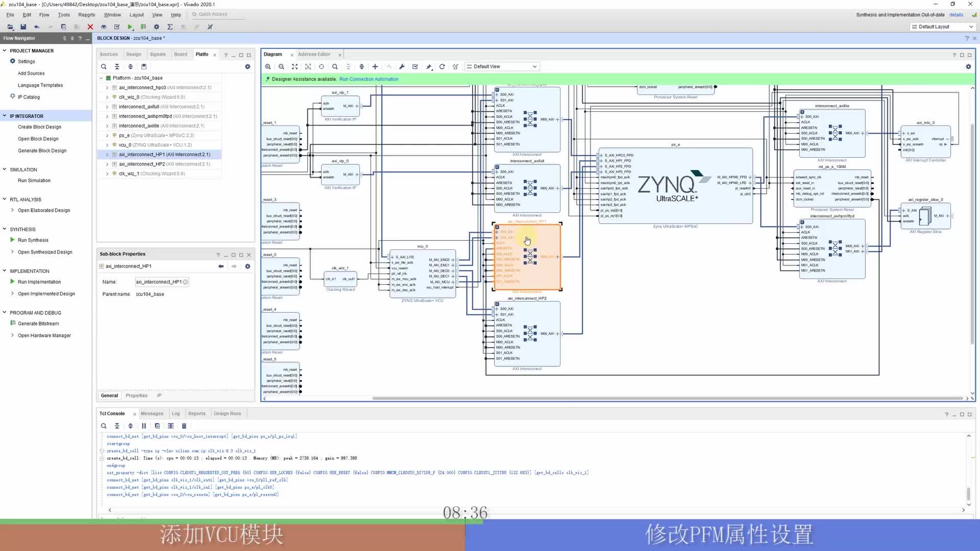This screenshot has height=551, width=980.
Task: Click Validate Design checkmark icon in diagram toolbar
Action: (415, 66)
